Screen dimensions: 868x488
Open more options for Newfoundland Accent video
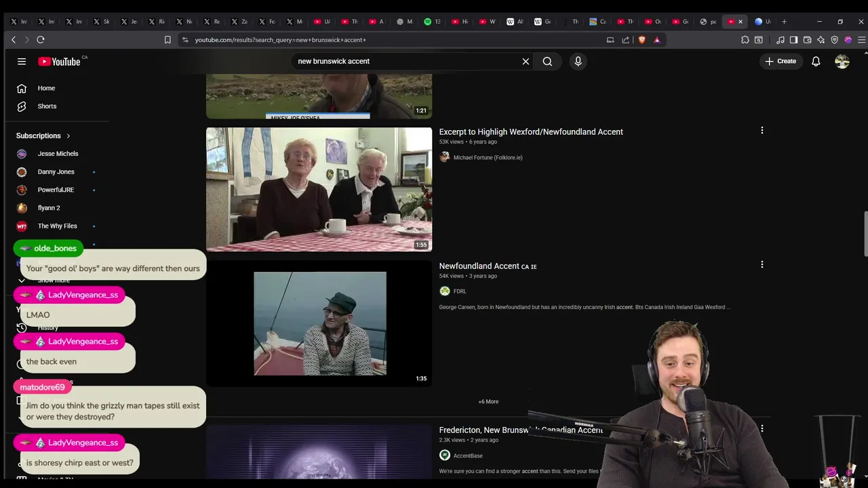[x=762, y=264]
